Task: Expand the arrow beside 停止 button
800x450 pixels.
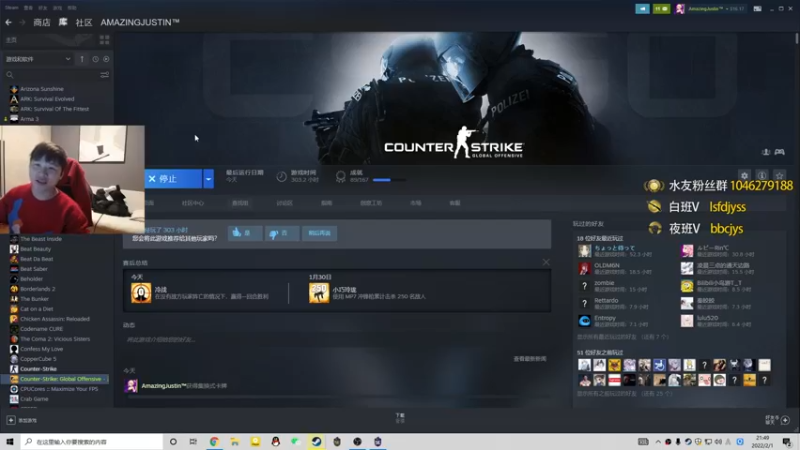Action: point(208,179)
